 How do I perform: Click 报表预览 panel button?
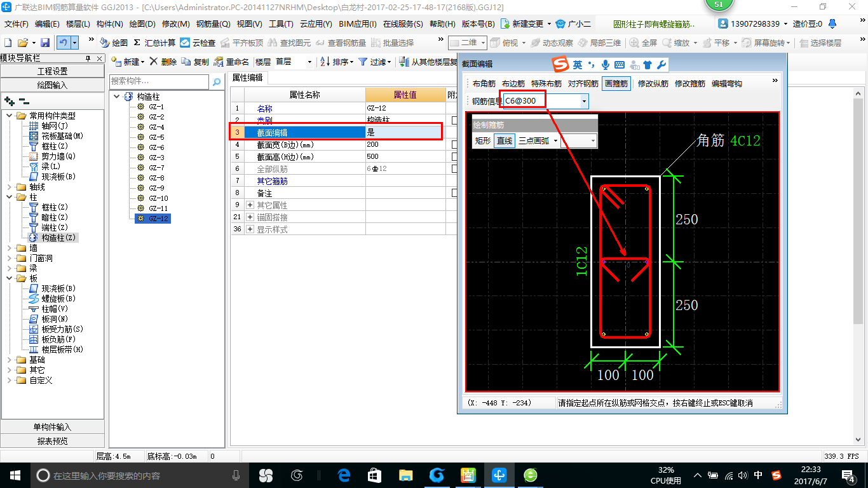point(53,441)
